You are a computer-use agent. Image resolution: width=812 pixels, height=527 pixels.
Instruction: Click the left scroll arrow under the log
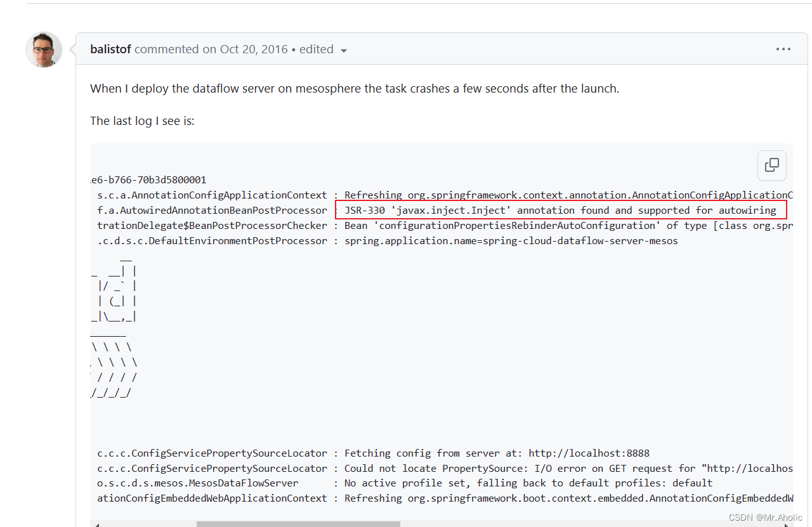tap(96, 524)
